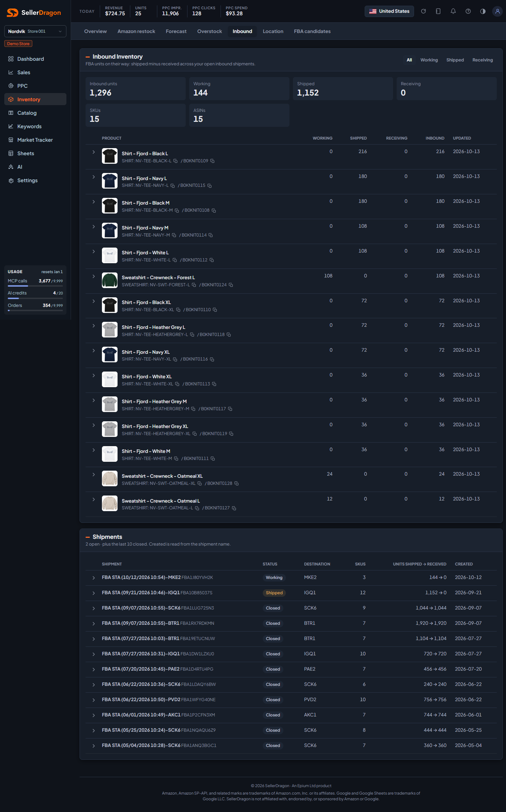Sort table by SHIPPED column header

point(358,138)
